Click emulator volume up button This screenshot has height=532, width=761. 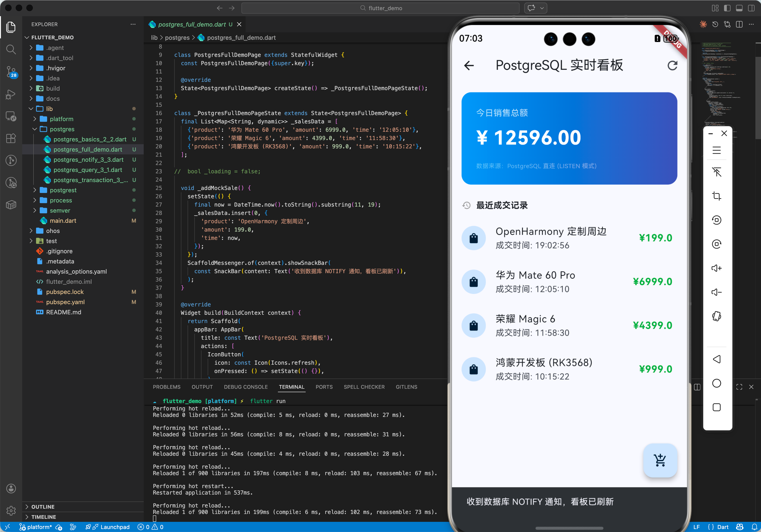pyautogui.click(x=717, y=268)
